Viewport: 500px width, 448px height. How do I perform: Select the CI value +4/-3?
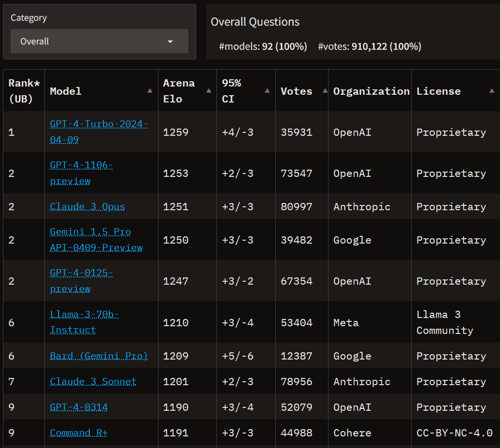(x=238, y=132)
